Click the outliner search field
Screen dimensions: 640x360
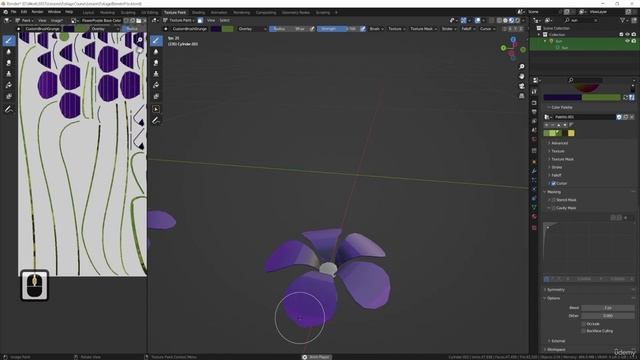click(582, 20)
